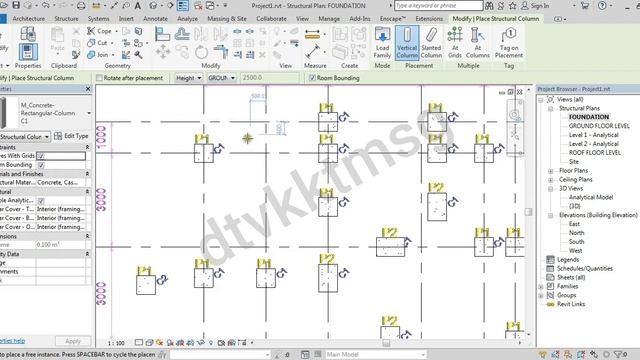Open the Load Family tool

382,42
